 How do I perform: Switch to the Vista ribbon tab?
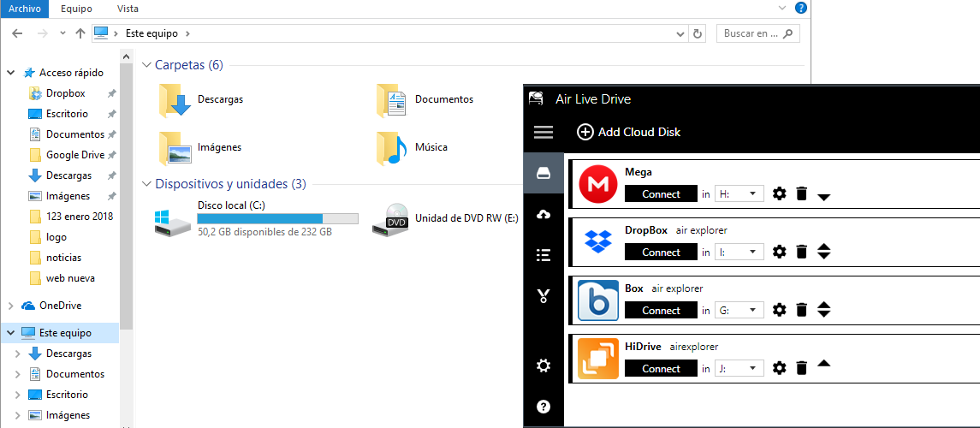[128, 9]
